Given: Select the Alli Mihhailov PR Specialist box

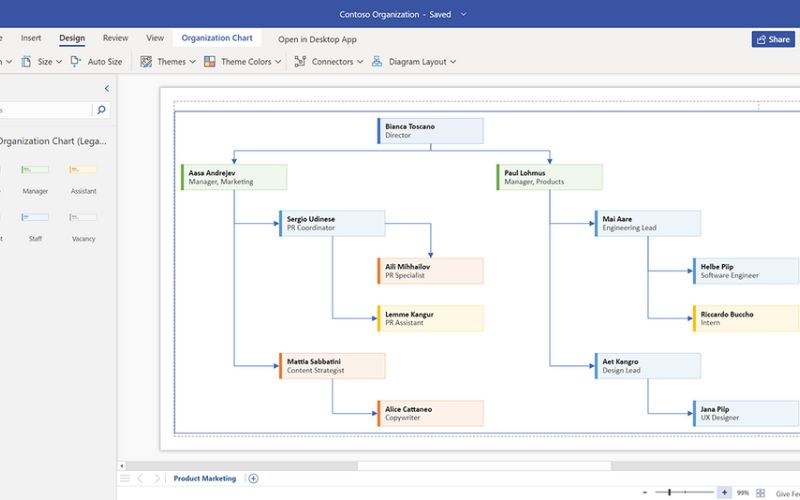Looking at the screenshot, I should pyautogui.click(x=430, y=271).
